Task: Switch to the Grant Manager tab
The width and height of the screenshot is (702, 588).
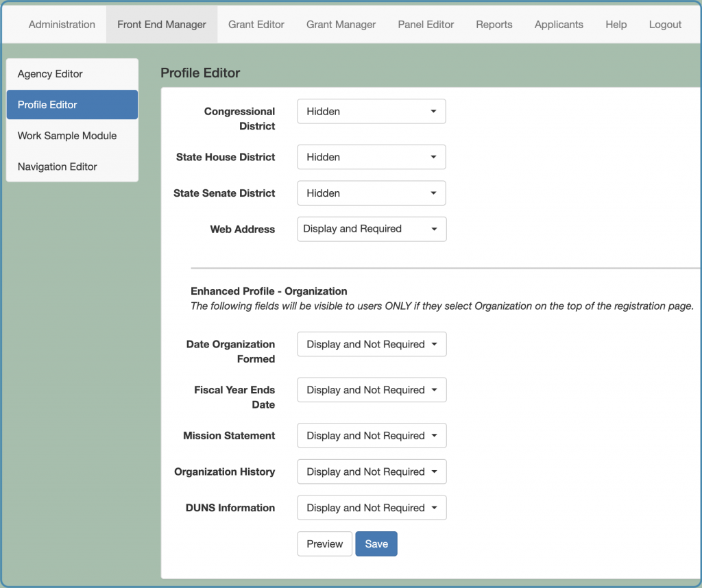Action: point(341,24)
